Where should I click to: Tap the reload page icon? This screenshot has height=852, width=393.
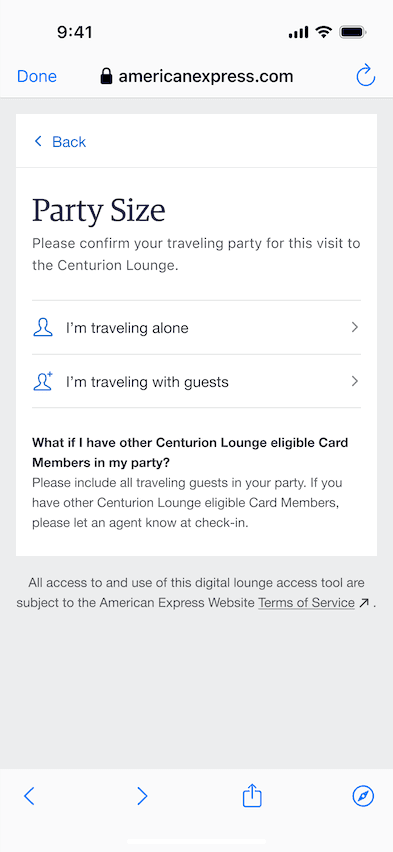366,76
